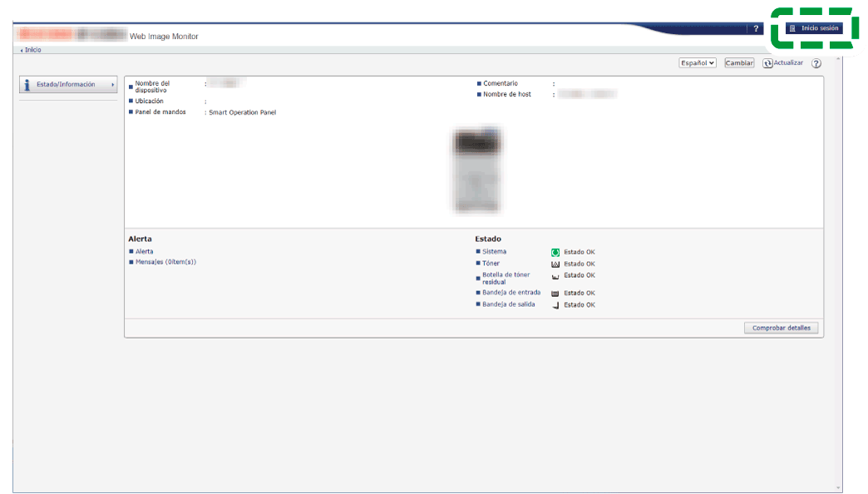Click the circled help icon beside Actualizar

tap(816, 63)
